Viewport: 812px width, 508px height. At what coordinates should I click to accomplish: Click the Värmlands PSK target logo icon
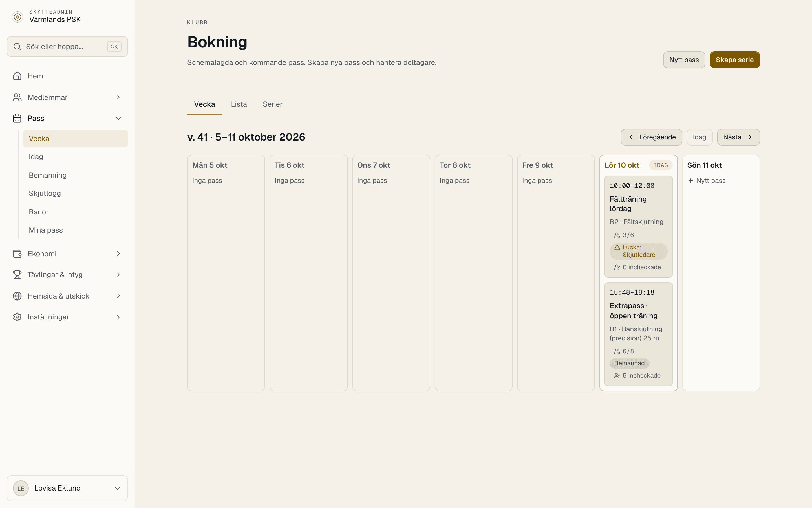(x=17, y=16)
